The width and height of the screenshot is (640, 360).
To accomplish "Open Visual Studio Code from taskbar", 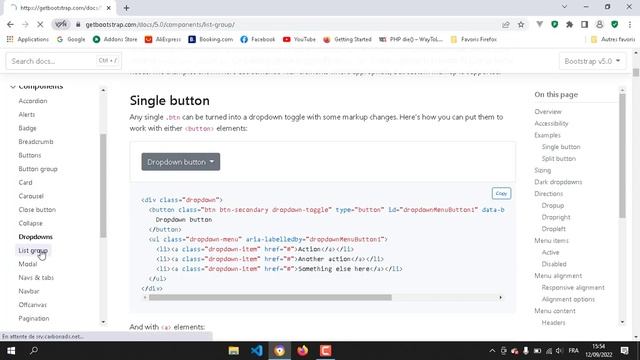I will 257,351.
